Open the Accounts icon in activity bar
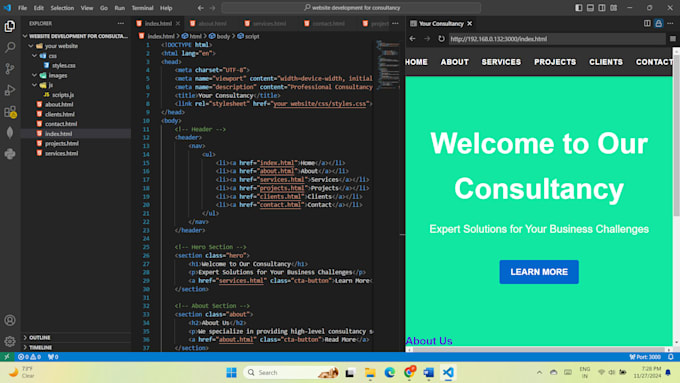This screenshot has height=383, width=680. pyautogui.click(x=10, y=321)
